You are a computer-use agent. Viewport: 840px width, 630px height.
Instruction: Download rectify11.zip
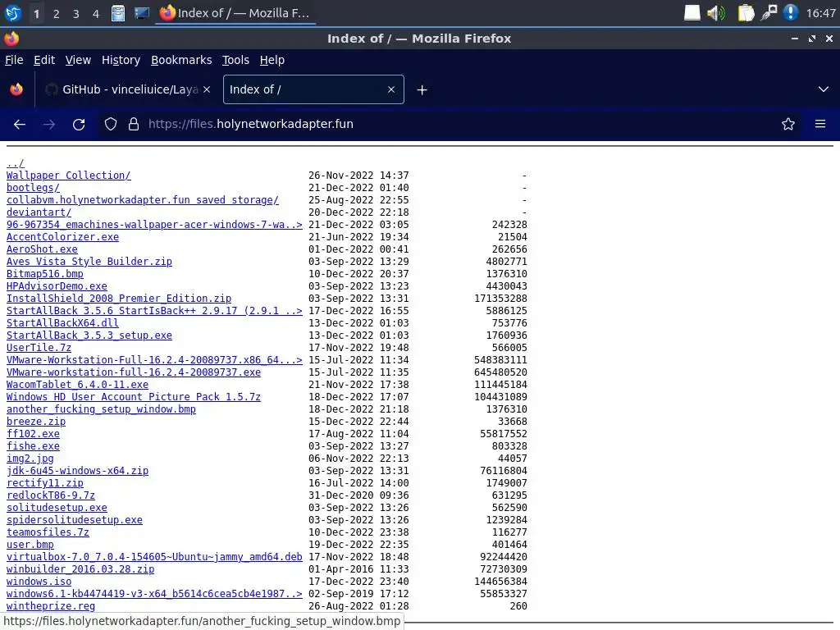pyautogui.click(x=45, y=483)
